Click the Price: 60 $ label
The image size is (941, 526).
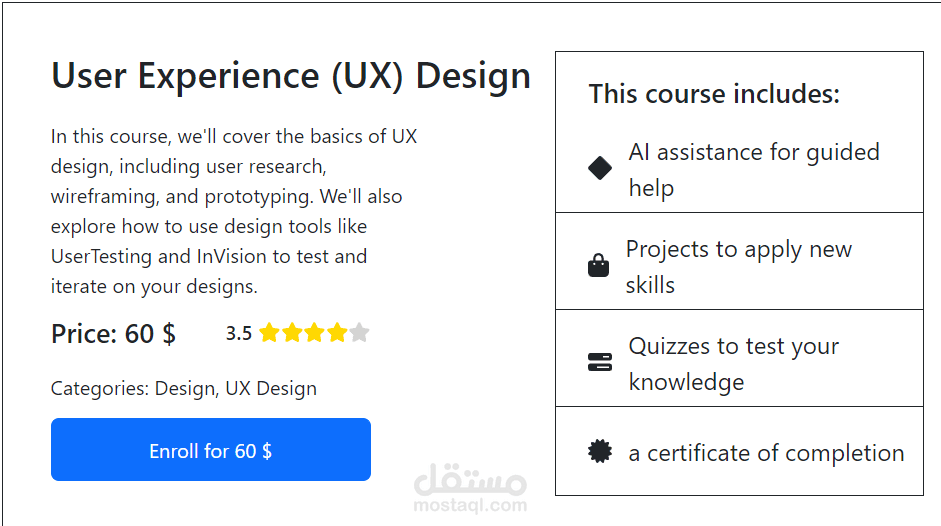(113, 334)
